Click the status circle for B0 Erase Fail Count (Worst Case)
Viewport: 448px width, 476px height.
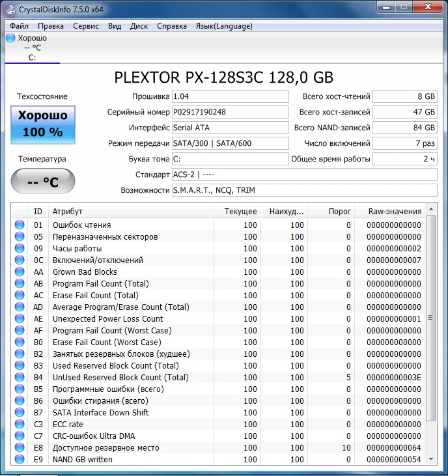click(20, 342)
